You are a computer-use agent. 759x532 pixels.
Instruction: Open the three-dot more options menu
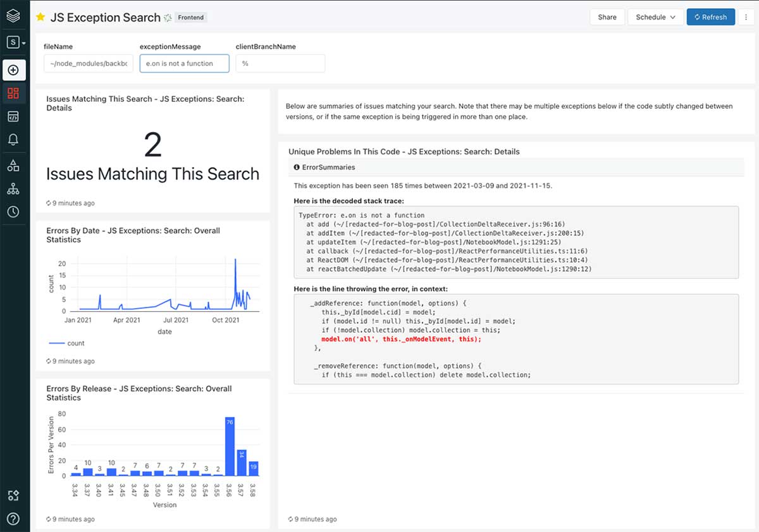point(747,17)
